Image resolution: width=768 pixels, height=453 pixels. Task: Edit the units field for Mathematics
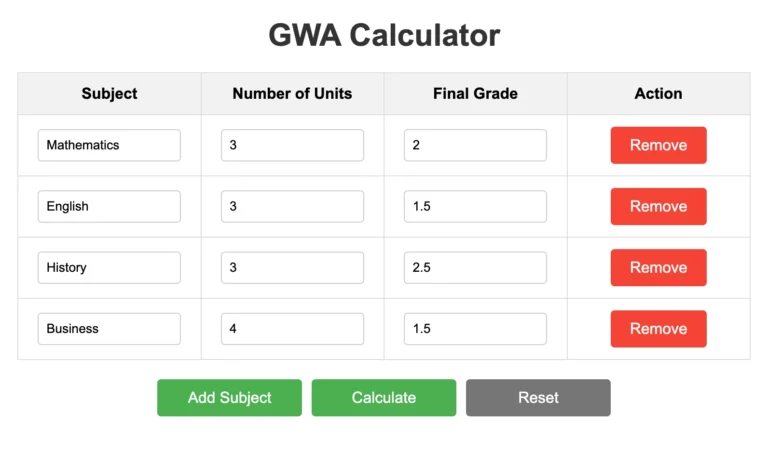(292, 145)
